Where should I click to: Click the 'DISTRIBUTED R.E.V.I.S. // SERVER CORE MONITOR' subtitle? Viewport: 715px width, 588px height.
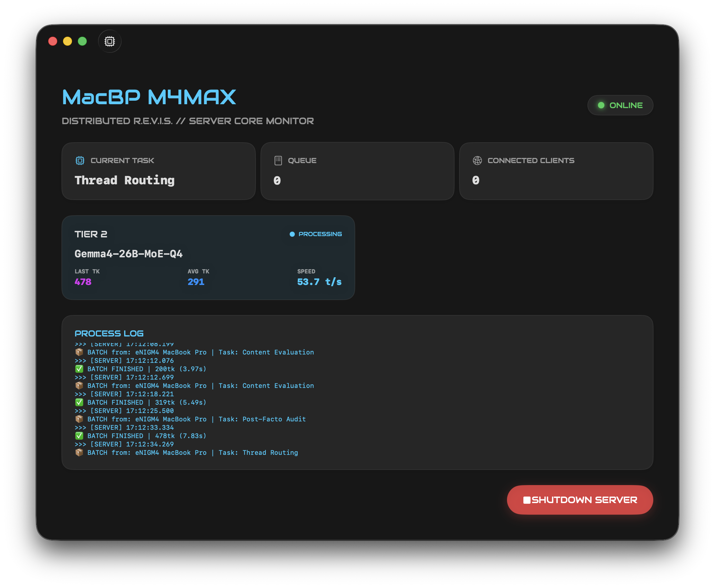tap(188, 121)
